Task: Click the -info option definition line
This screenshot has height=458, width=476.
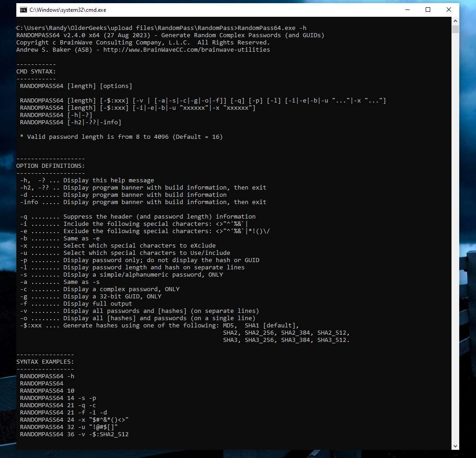Action: [x=143, y=202]
